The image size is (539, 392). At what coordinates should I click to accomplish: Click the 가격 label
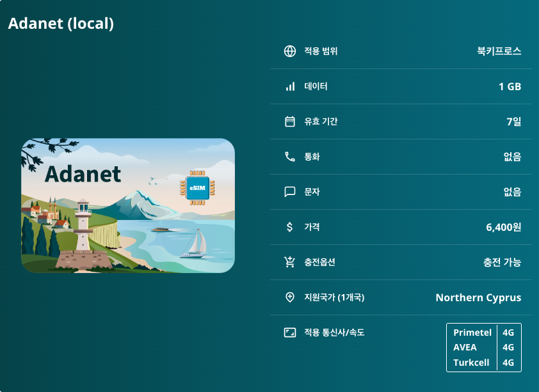pyautogui.click(x=312, y=227)
